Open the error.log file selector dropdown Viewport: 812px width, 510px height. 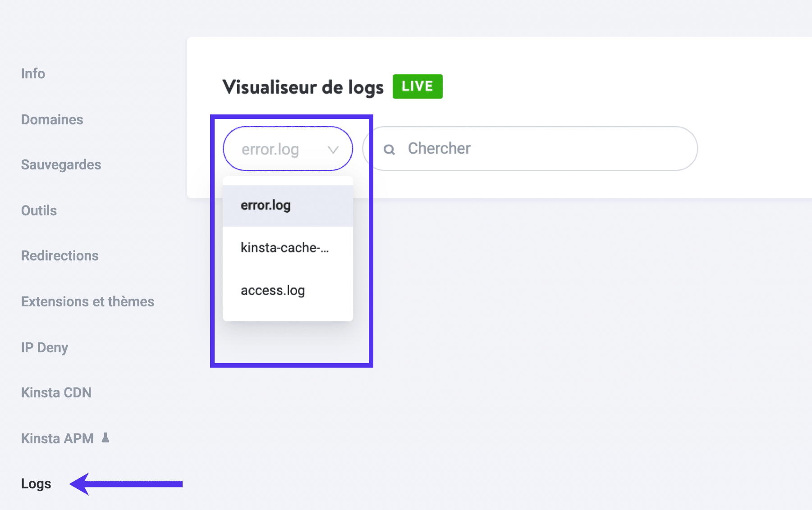[287, 149]
